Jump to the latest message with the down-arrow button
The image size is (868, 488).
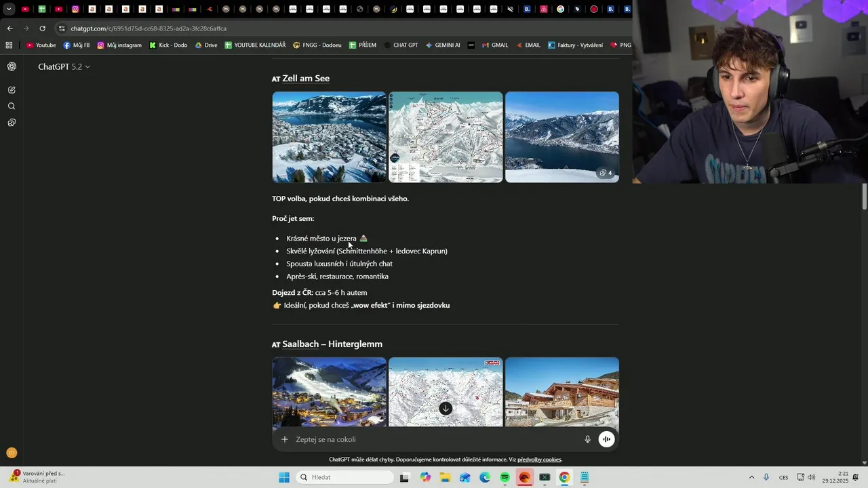pos(446,408)
